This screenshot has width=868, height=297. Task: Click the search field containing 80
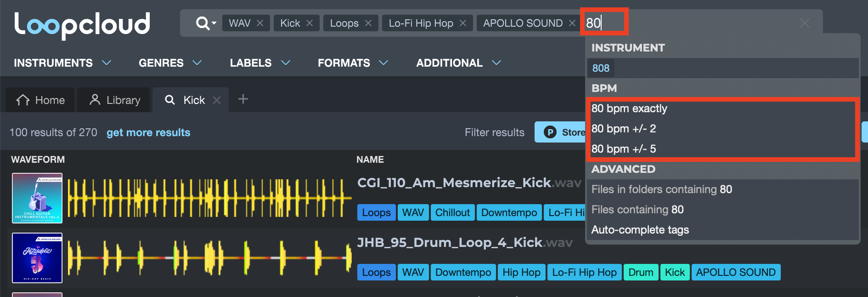(x=604, y=22)
